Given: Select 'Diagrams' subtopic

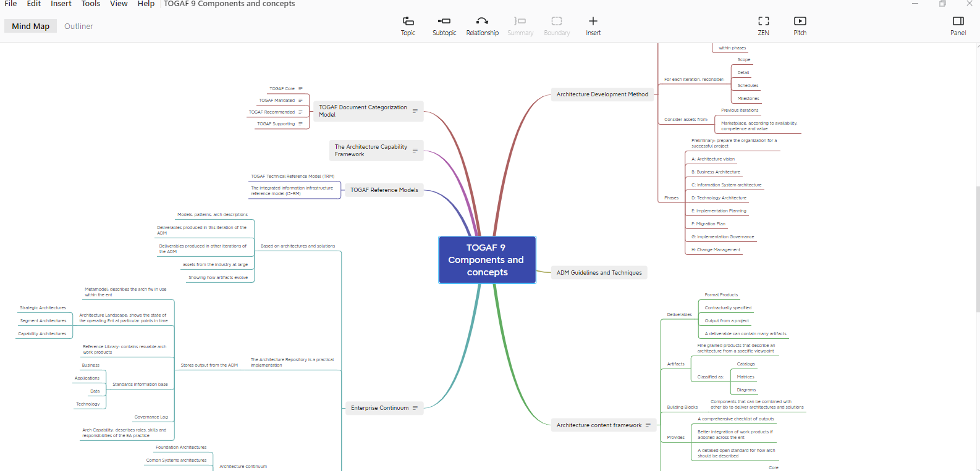Looking at the screenshot, I should click(x=746, y=390).
